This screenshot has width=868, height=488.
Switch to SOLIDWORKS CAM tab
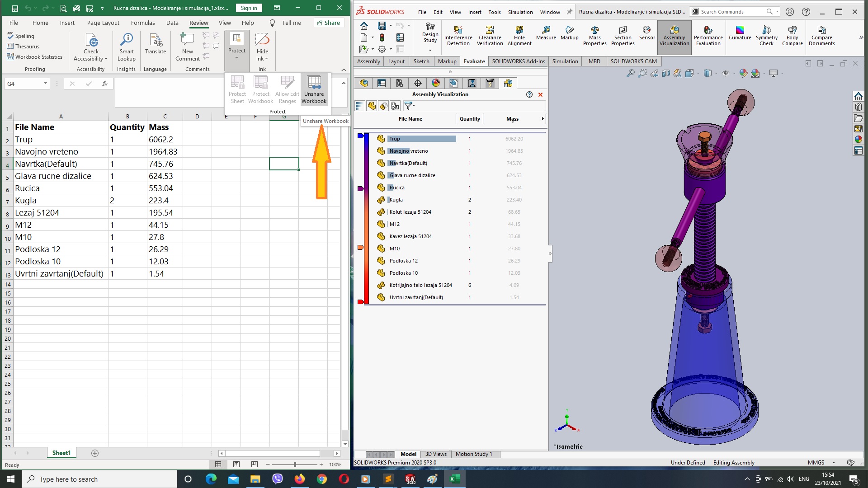coord(633,61)
